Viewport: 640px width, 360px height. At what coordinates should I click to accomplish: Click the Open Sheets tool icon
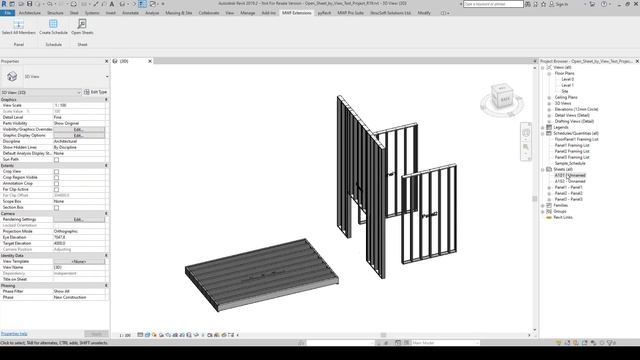(x=82, y=24)
